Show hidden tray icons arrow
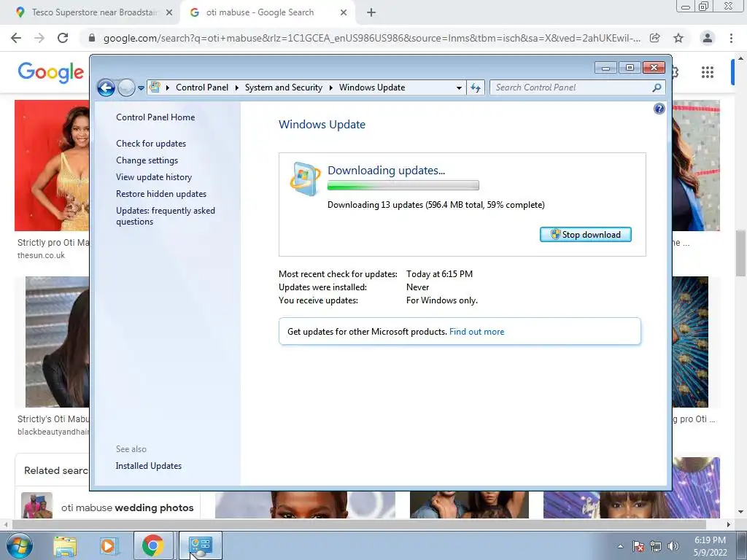Viewport: 747px width, 560px height. coord(620,546)
